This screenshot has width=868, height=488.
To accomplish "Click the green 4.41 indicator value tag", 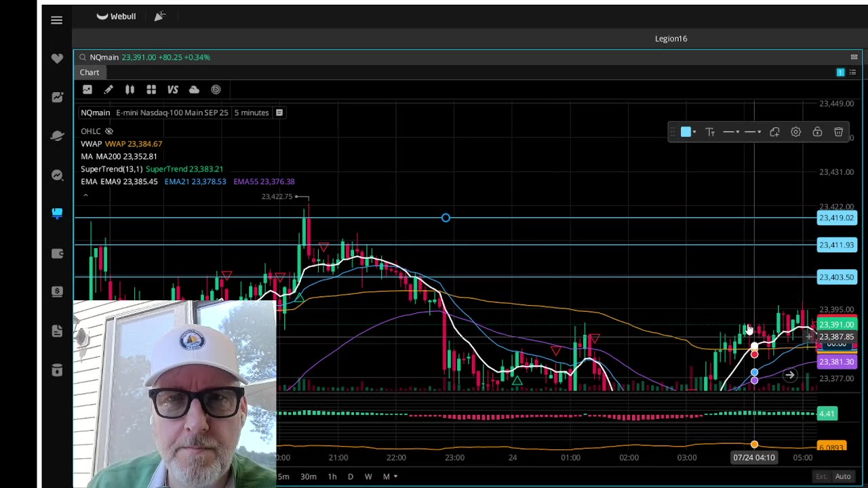I will (827, 413).
